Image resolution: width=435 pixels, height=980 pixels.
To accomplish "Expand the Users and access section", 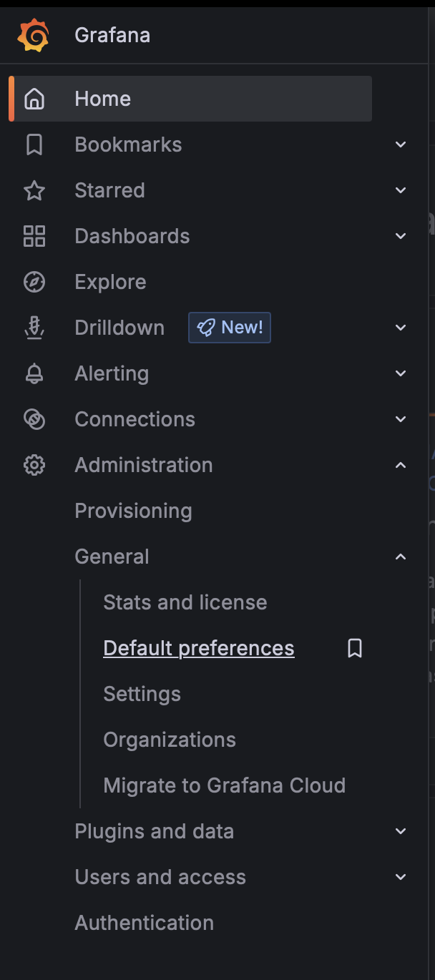I will click(x=401, y=876).
